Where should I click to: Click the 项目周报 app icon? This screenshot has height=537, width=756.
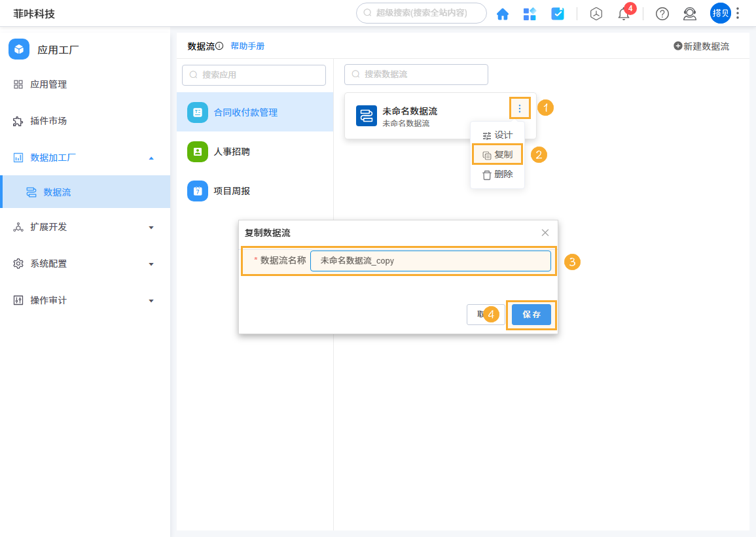pos(197,191)
